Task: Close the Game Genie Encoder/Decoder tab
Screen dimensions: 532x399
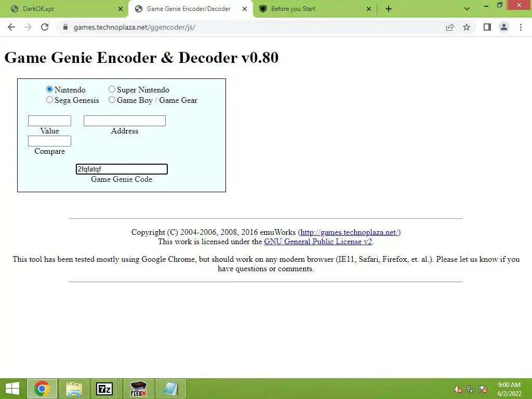Action: [x=245, y=9]
